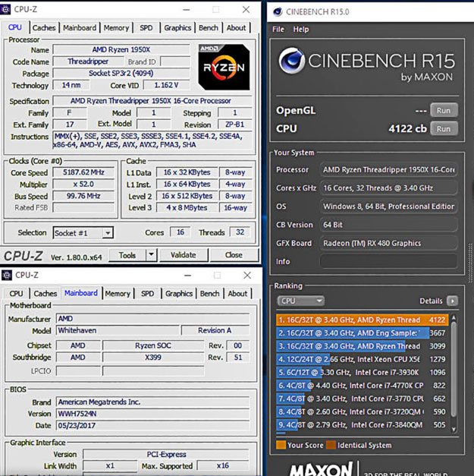The height and width of the screenshot is (476, 474).
Task: Select ranking entry 2 AMD Eng Sample
Action: [362, 333]
